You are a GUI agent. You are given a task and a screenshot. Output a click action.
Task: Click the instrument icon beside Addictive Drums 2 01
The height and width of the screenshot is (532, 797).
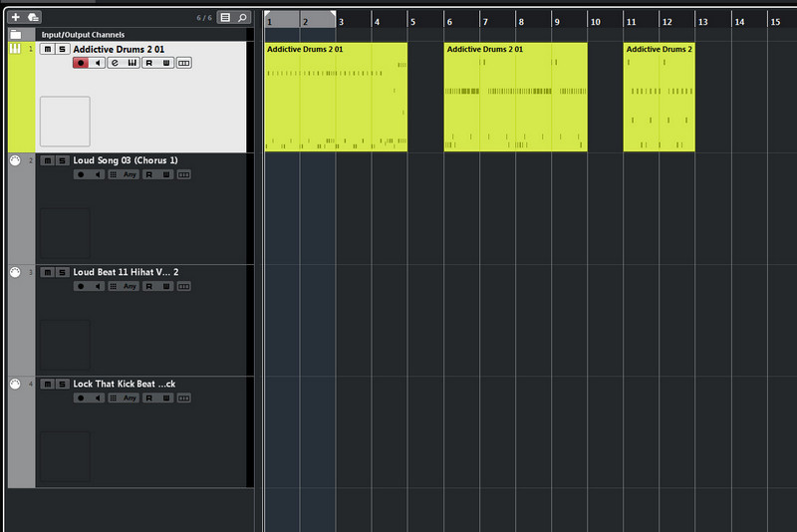(x=15, y=49)
